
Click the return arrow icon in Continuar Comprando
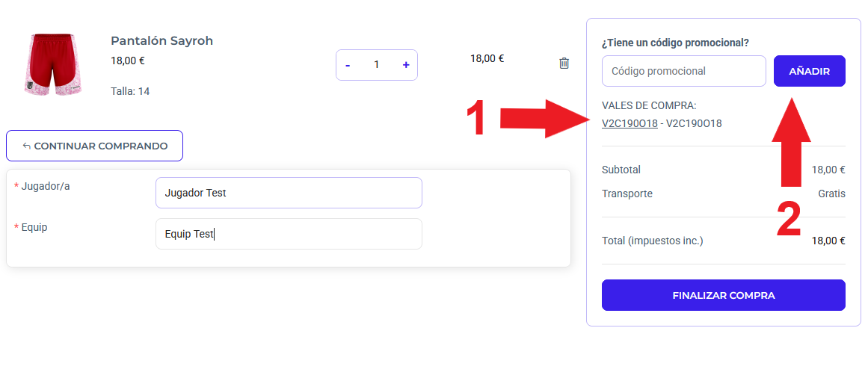[27, 146]
